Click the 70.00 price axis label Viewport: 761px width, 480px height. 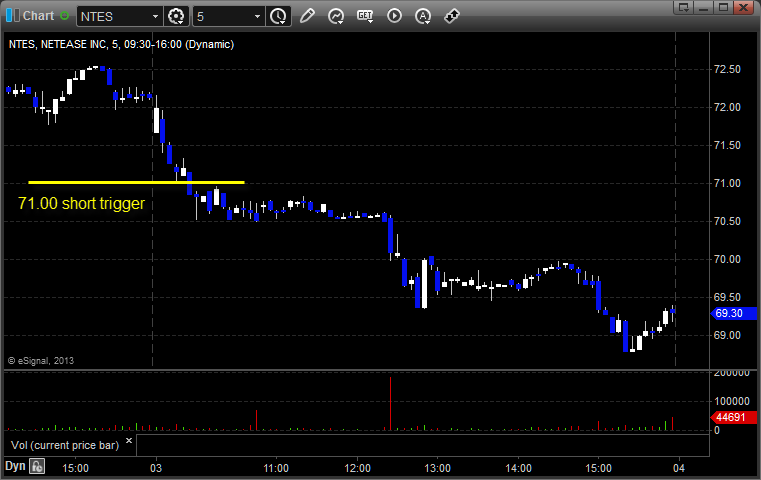coord(727,260)
